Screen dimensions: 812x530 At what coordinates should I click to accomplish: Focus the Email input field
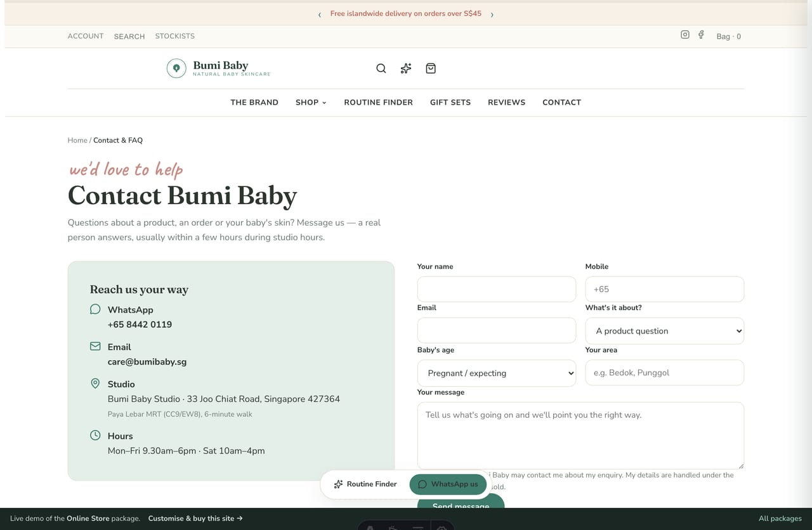click(x=497, y=330)
